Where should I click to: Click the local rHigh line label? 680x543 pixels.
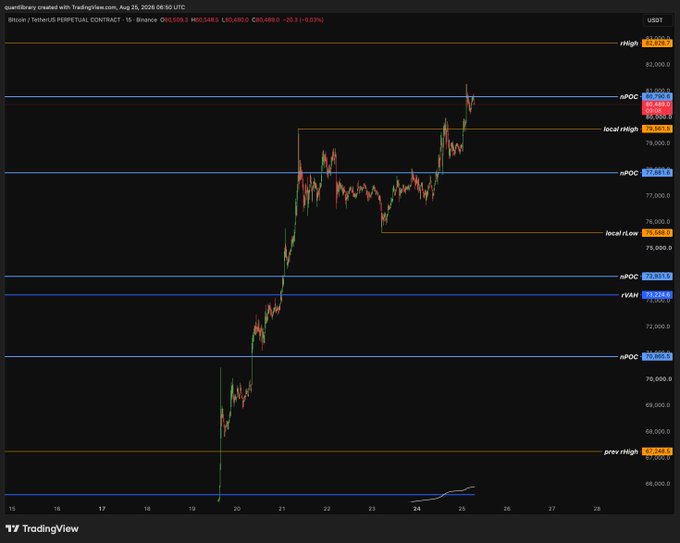point(621,129)
